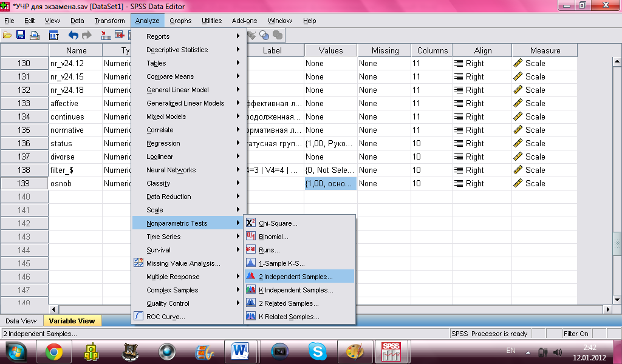
Task: Open Missing Value Analysis from the Analyze menu
Action: [x=188, y=263]
